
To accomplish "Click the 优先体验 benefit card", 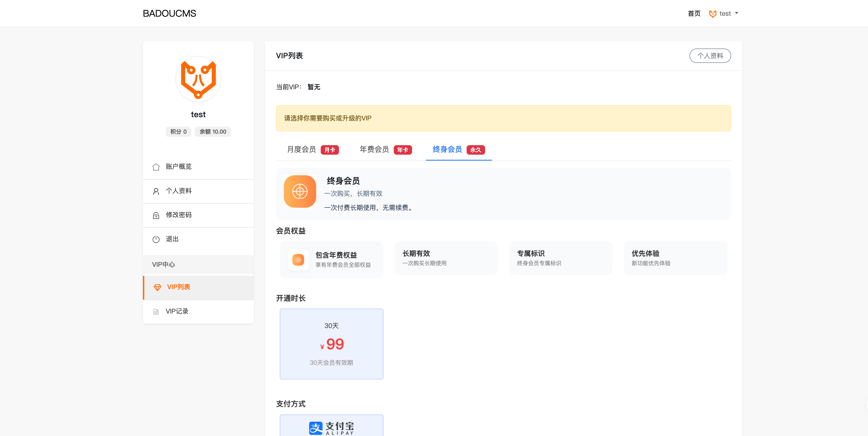I will pyautogui.click(x=675, y=258).
